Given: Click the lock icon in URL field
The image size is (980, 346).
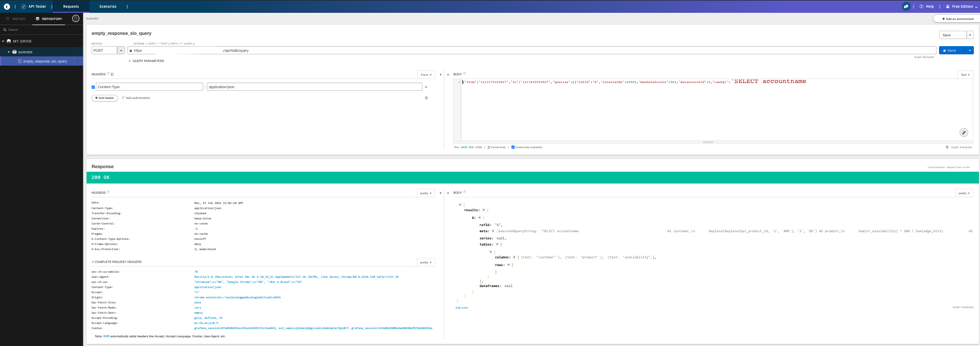Looking at the screenshot, I should [x=131, y=50].
